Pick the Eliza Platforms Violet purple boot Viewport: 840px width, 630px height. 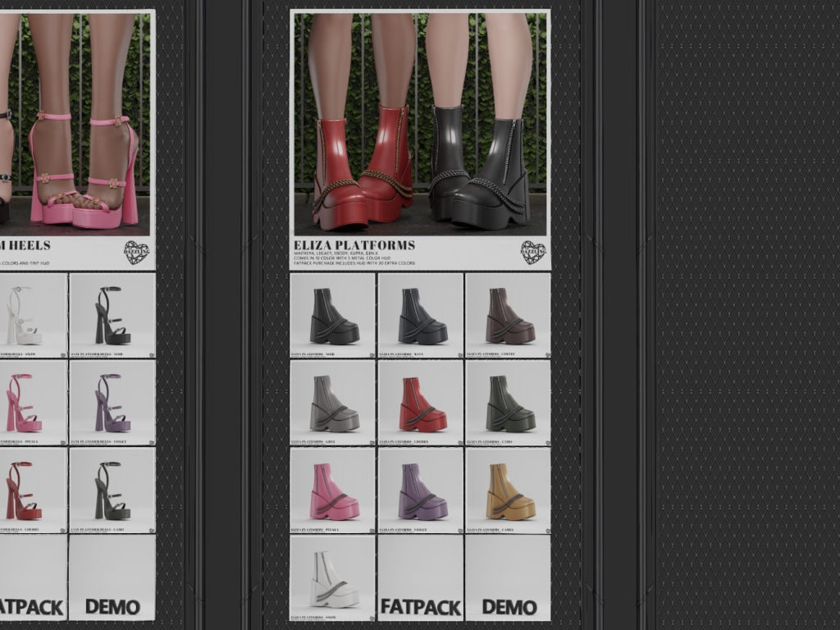421,491
